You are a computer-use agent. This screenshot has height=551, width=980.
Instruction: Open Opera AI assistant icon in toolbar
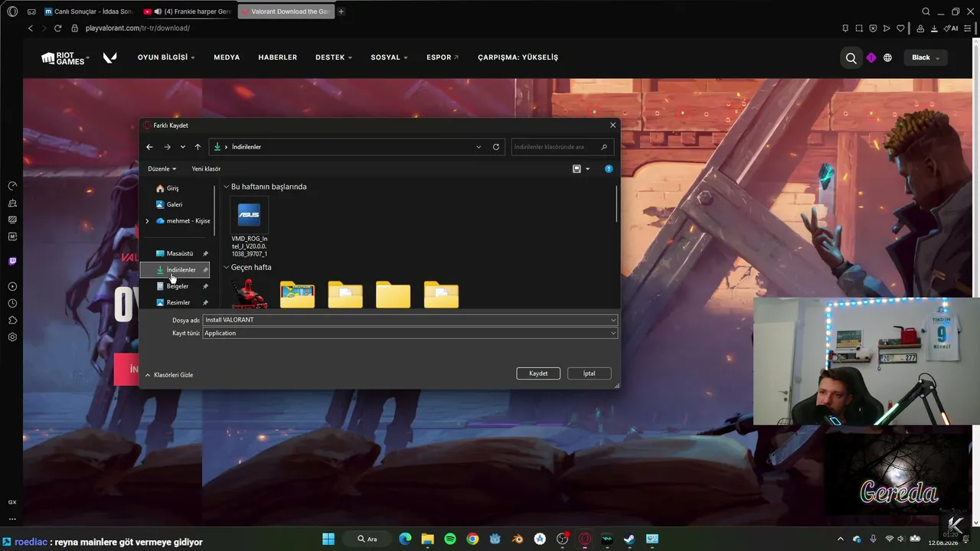951,28
